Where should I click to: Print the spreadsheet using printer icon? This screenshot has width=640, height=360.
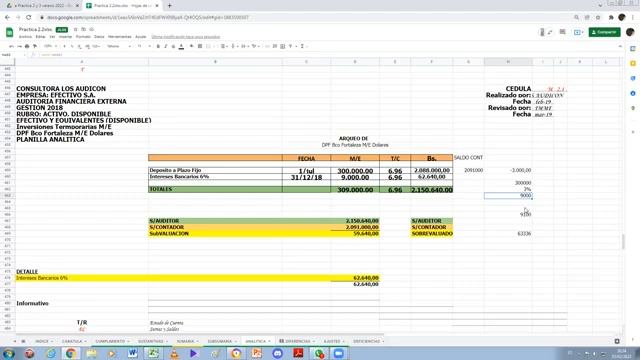pos(27,47)
